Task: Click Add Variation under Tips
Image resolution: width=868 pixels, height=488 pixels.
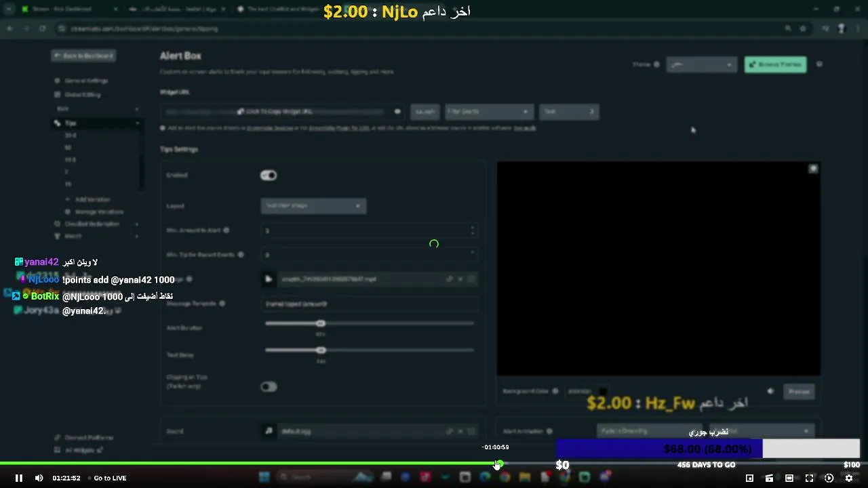Action: tap(92, 200)
